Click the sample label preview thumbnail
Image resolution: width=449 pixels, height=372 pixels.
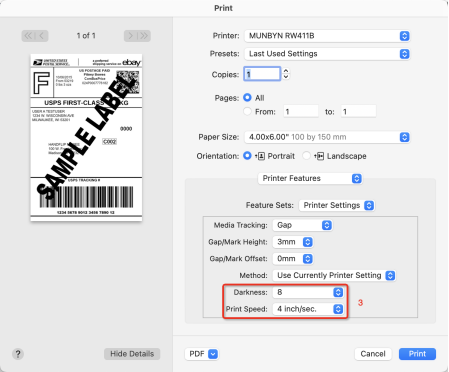coord(86,137)
